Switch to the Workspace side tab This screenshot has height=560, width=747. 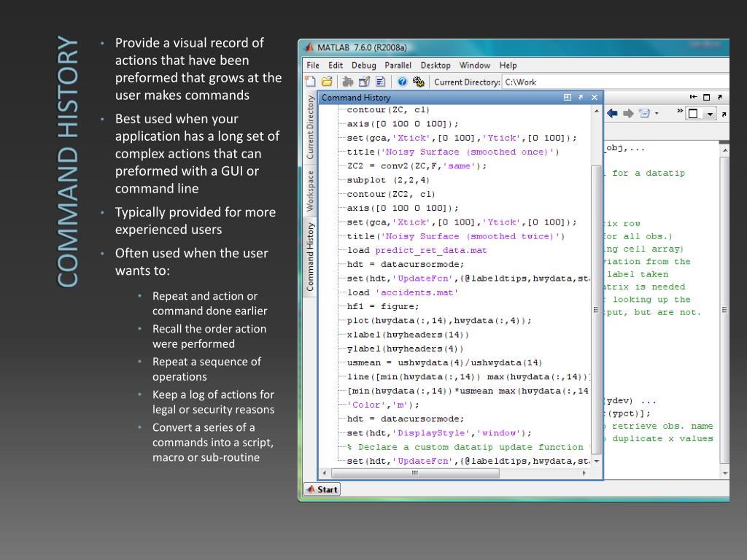tap(310, 191)
